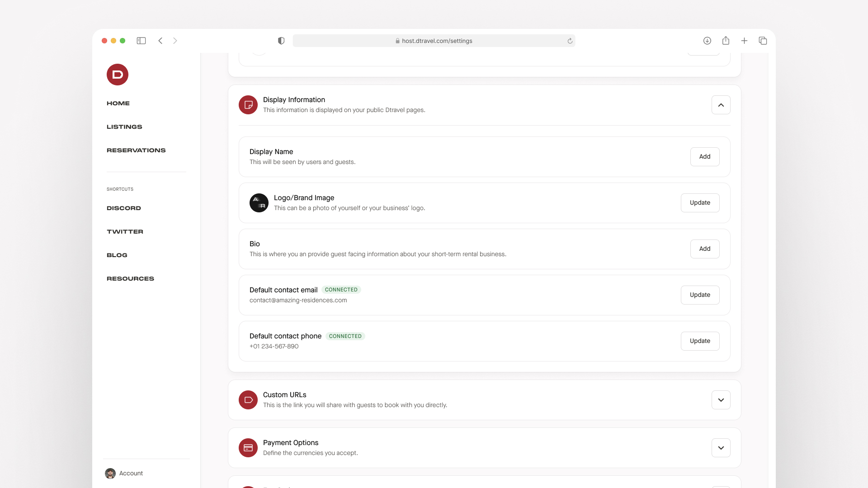868x488 pixels.
Task: Click the browser address bar
Action: pyautogui.click(x=434, y=41)
